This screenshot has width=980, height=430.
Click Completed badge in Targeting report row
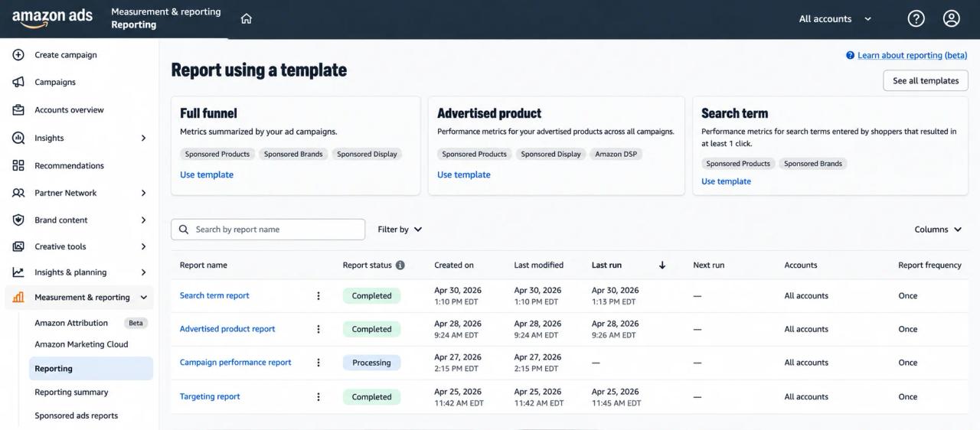click(x=371, y=397)
